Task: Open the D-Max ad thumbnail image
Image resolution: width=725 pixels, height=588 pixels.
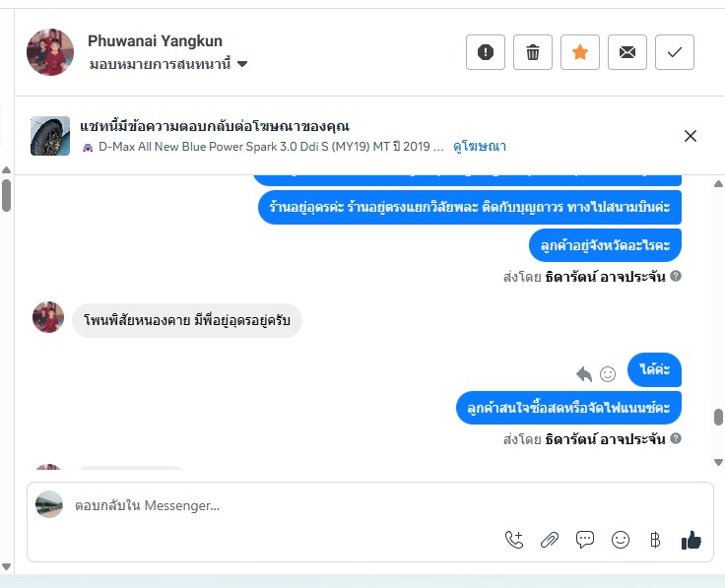Action: pyautogui.click(x=50, y=136)
